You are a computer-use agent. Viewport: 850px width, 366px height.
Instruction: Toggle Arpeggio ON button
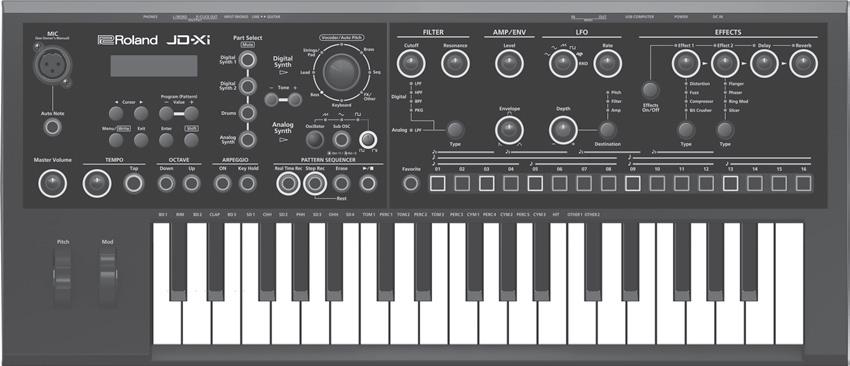click(222, 183)
